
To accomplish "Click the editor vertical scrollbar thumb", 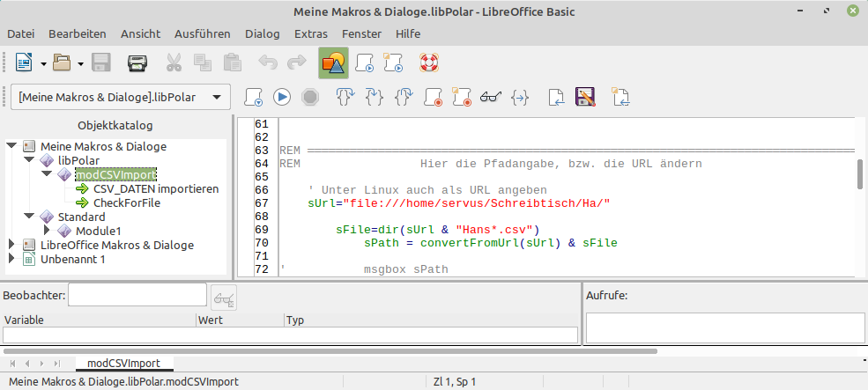I will pos(860,174).
